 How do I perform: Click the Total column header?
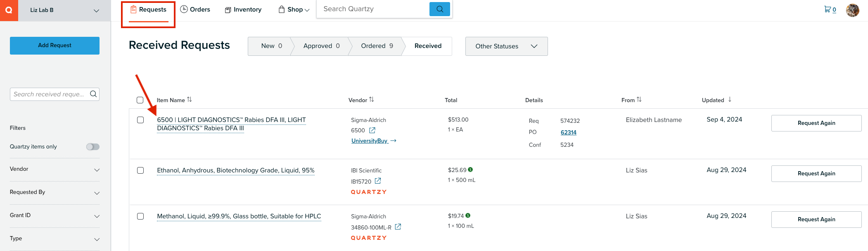(451, 100)
